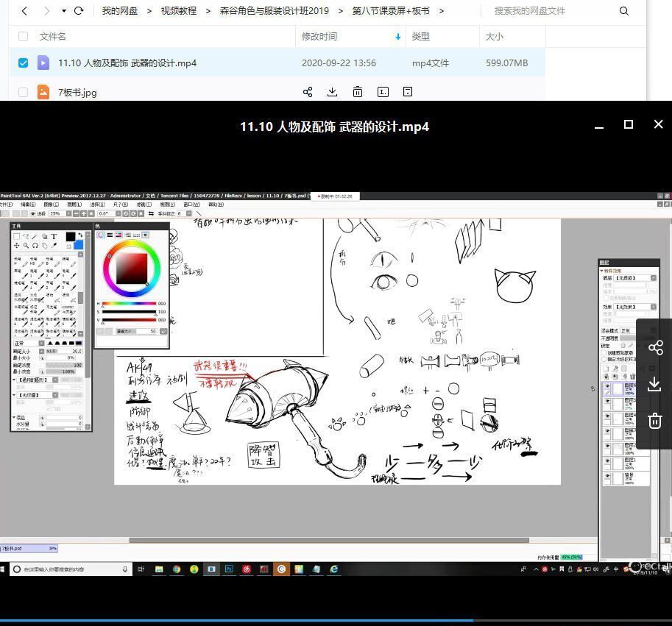Select the Eyedropper tool

point(54,246)
